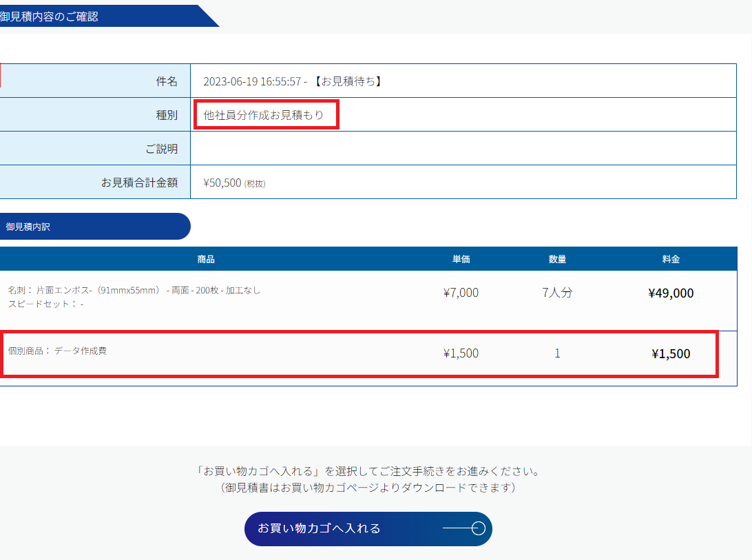The height and width of the screenshot is (560, 752).
Task: Select the ¥49,000 fee amount
Action: click(x=671, y=293)
